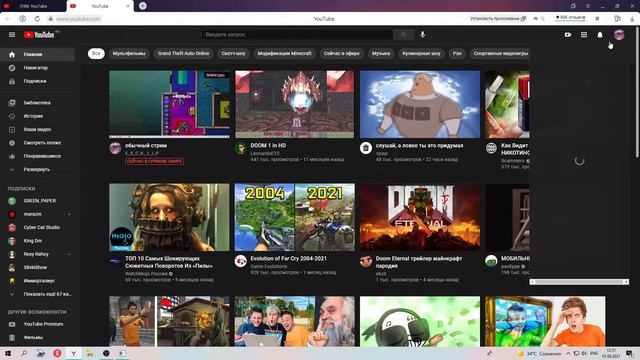Open Фильмы in the sidebar
640x360 pixels.
(38, 338)
